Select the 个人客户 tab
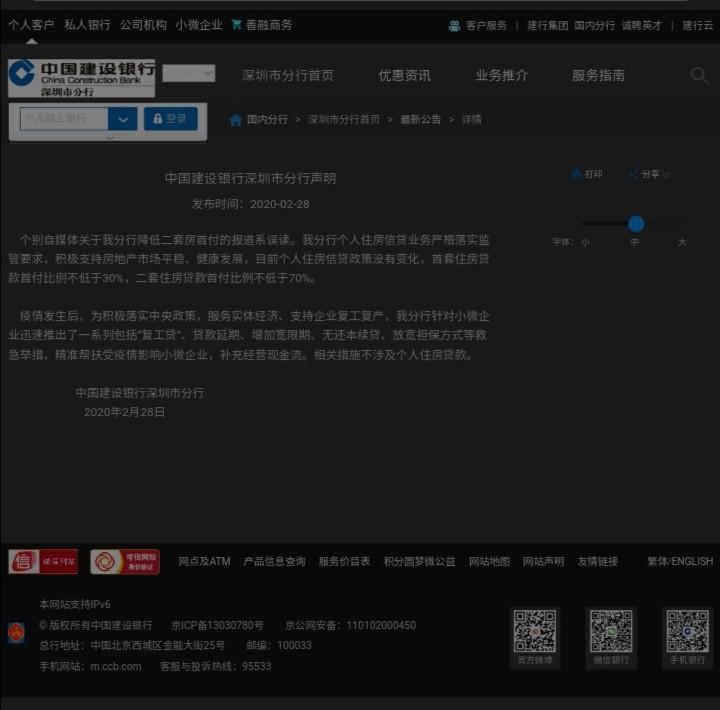Viewport: 720px width, 710px height. [x=31, y=25]
